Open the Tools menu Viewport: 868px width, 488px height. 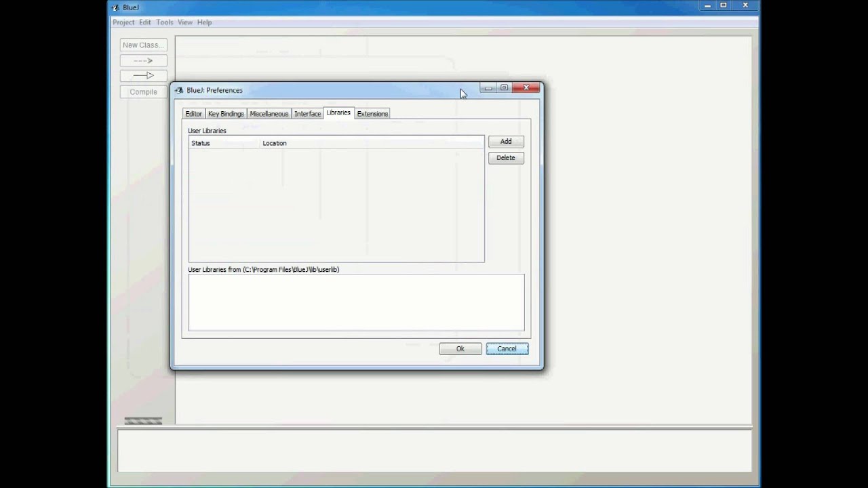(x=165, y=22)
